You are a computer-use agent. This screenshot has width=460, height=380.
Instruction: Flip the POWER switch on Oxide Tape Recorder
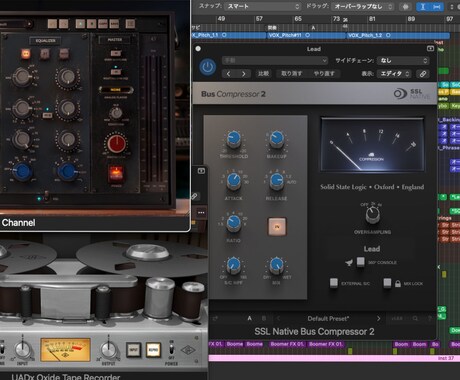tap(171, 350)
